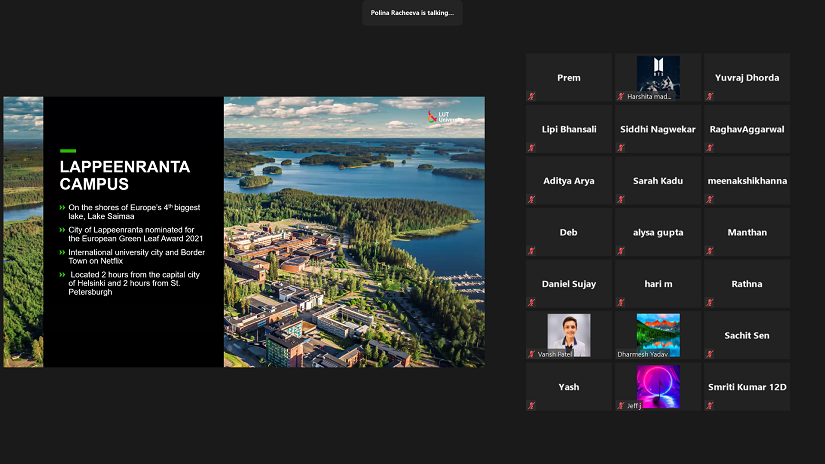The image size is (825, 464).
Task: Select the alysa gupta participant tile
Action: tap(658, 232)
